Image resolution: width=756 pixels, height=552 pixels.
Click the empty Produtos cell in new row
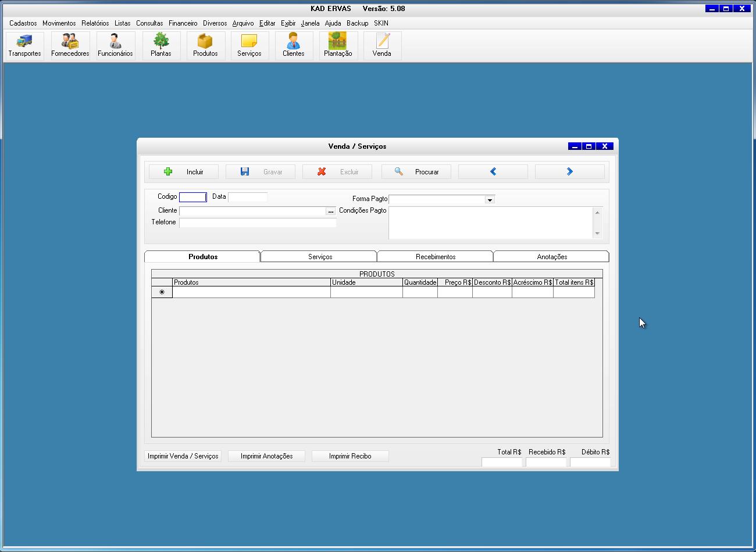[251, 292]
